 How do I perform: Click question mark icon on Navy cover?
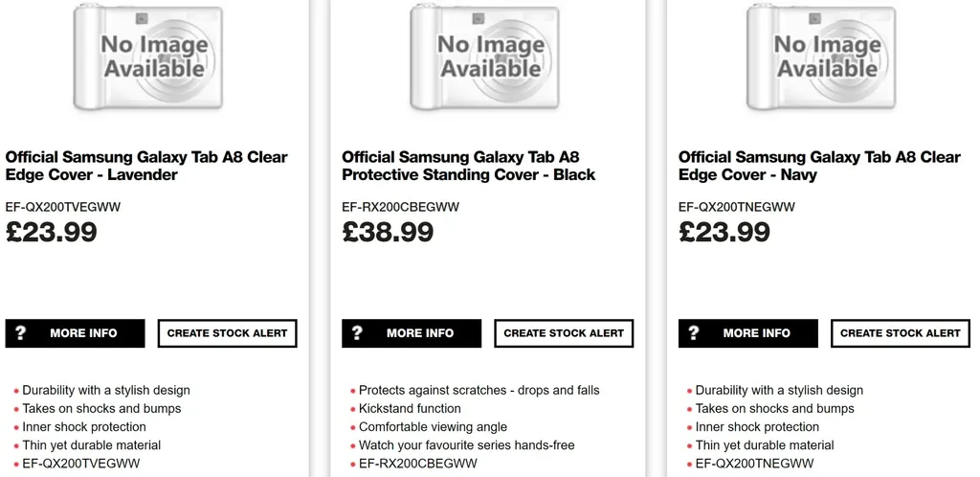coord(694,333)
